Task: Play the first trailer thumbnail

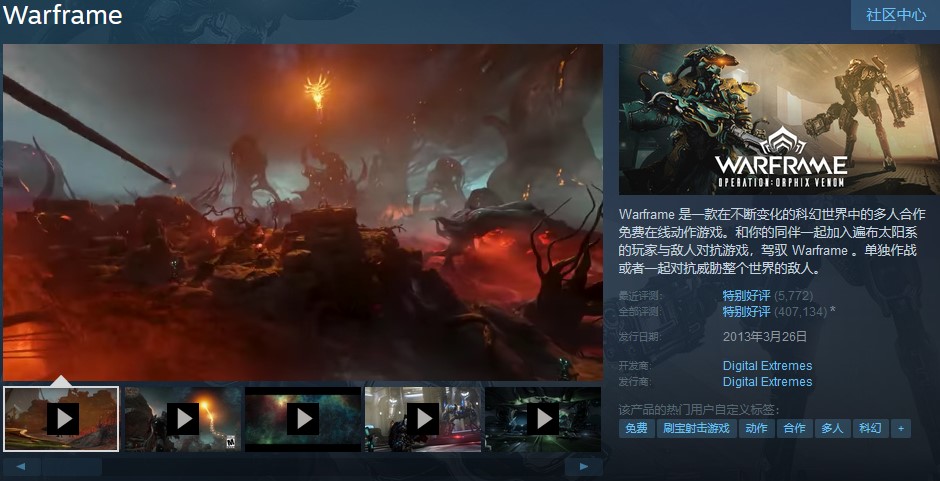Action: click(x=61, y=419)
